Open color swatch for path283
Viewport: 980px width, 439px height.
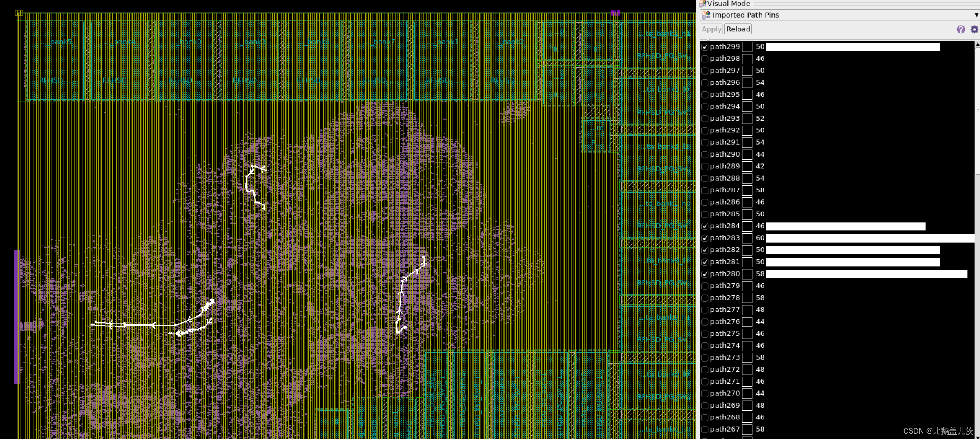click(x=747, y=238)
